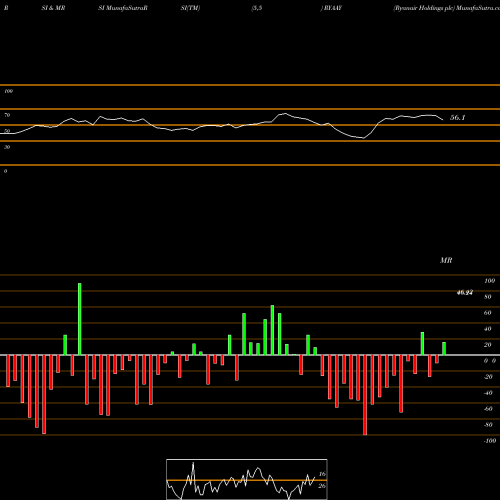The image size is (500, 500).
Task: Click the "RYAAY" ticker in the header
Action: 333,8
